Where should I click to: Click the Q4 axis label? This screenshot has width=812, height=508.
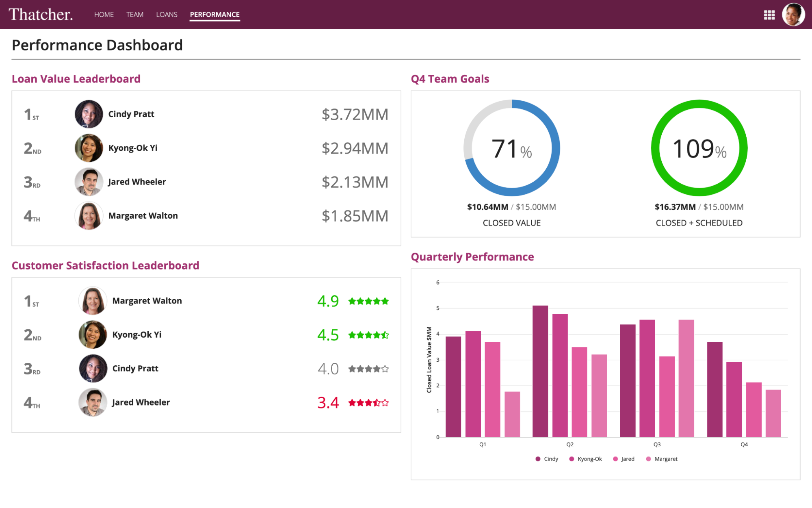[x=744, y=445]
